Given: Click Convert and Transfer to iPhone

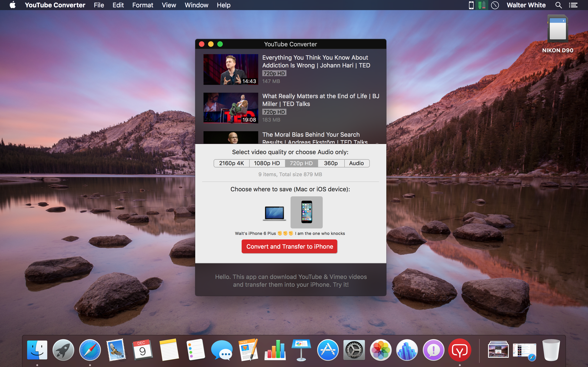Looking at the screenshot, I should click(289, 246).
